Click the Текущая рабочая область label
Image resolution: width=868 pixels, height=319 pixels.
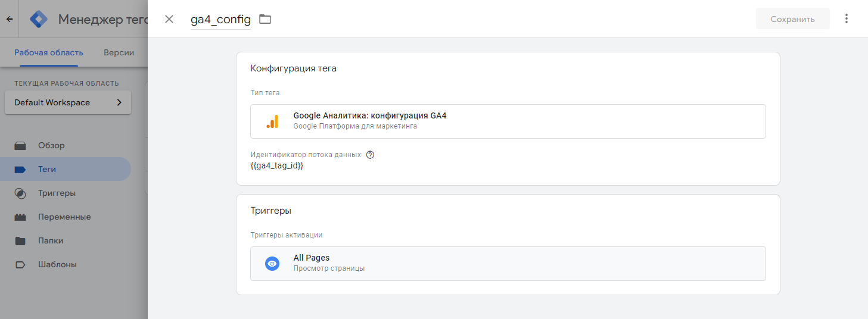point(67,83)
